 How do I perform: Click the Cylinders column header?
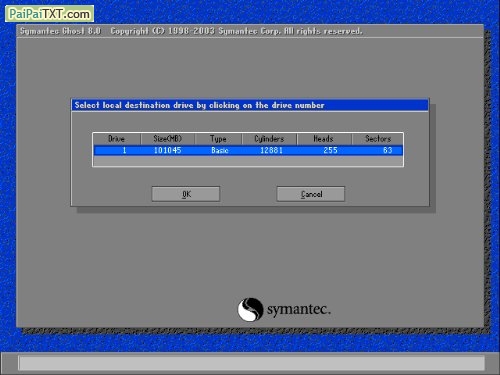(269, 139)
